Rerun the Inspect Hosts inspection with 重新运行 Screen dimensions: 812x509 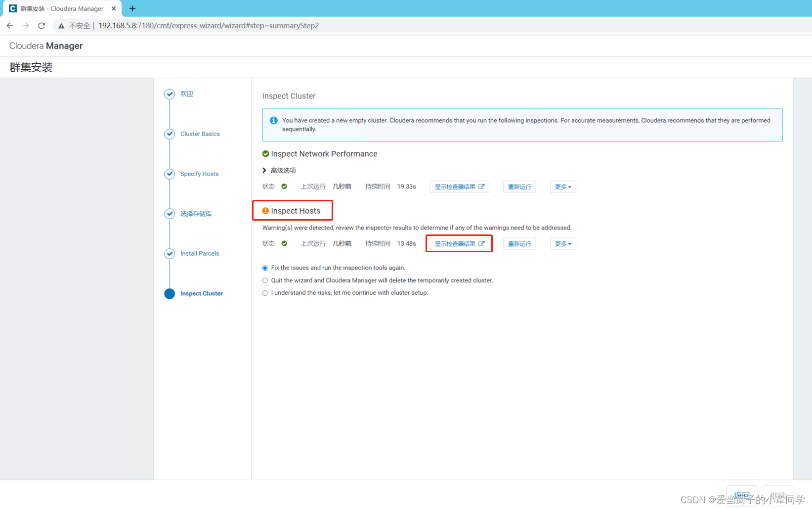click(x=519, y=244)
